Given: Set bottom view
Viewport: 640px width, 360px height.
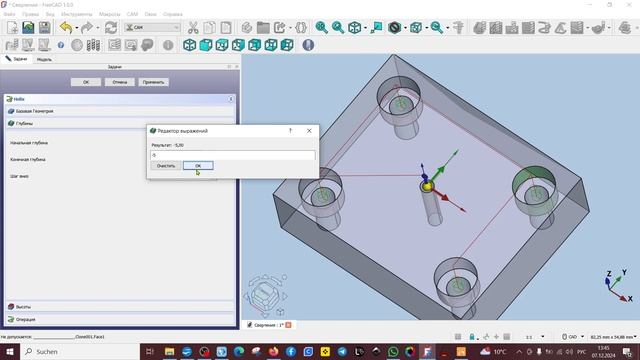Looking at the screenshot, I should (x=271, y=45).
